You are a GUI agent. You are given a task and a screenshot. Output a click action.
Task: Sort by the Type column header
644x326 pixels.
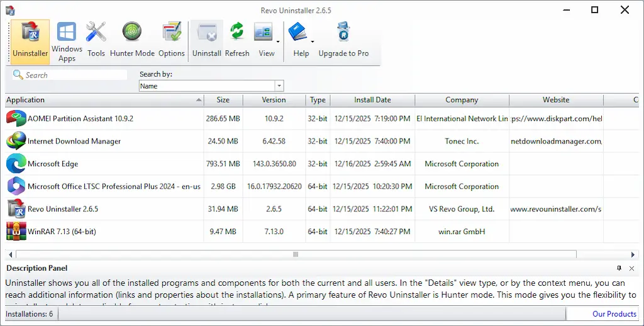coord(318,100)
